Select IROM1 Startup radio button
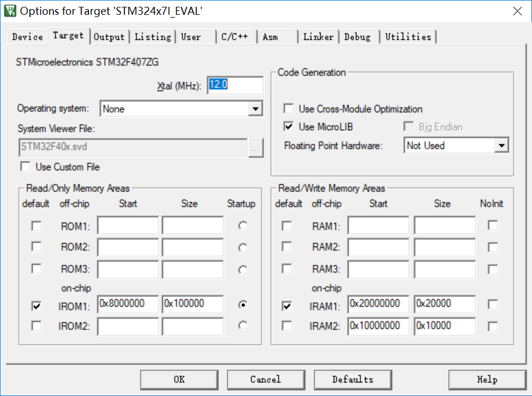This screenshot has height=396, width=532. click(x=242, y=305)
